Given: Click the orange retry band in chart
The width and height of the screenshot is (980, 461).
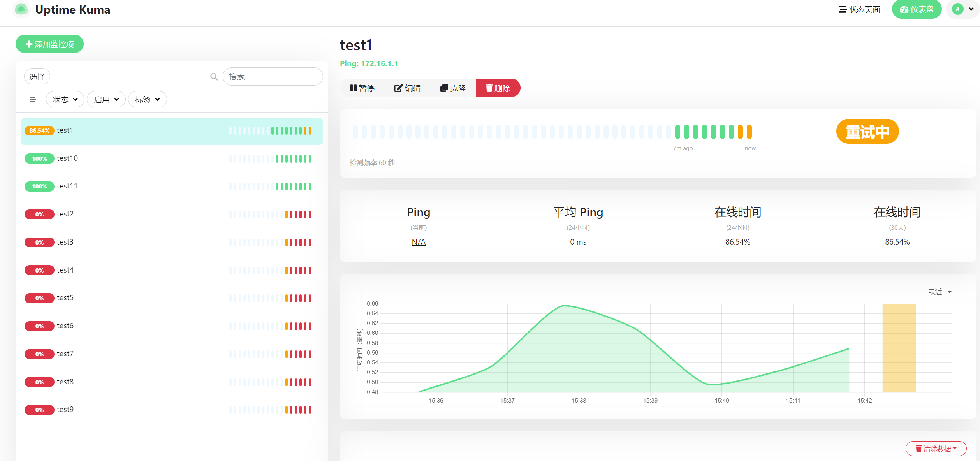Looking at the screenshot, I should click(x=899, y=348).
